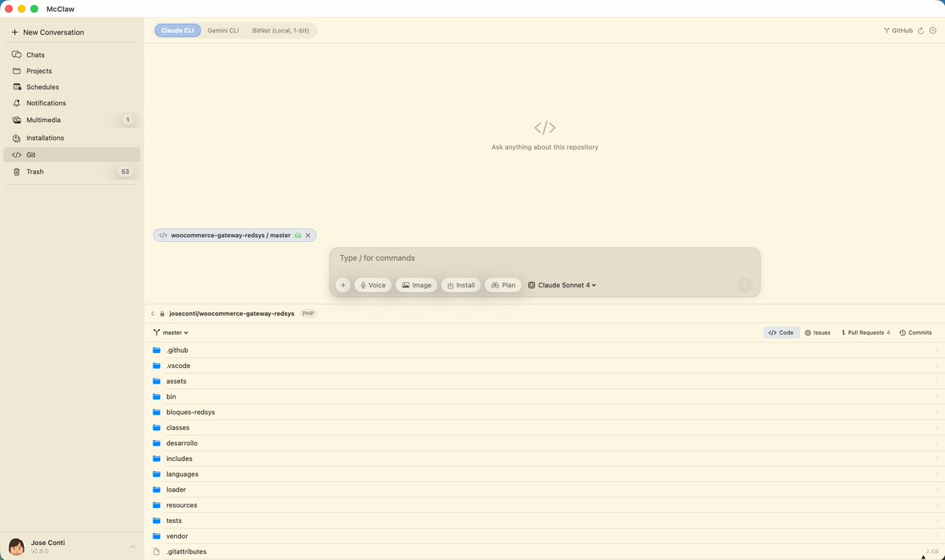
Task: Open the languages folder
Action: click(544, 474)
